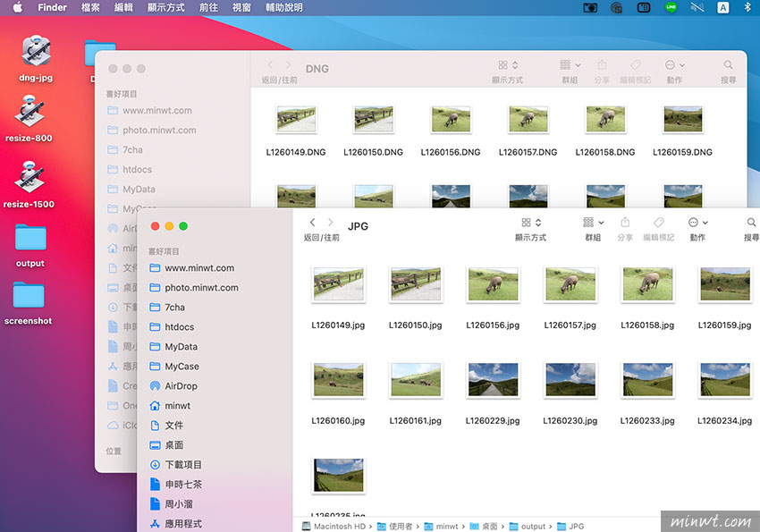Click the 分享 share icon in JPG window
760x532 pixels.
pyautogui.click(x=625, y=223)
